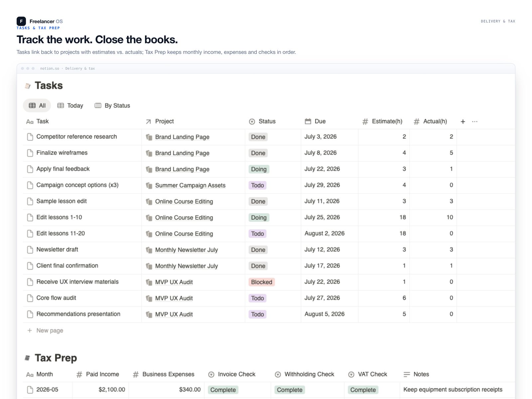Switch to the By Status view tab
Screen dimensions: 532x399
click(112, 106)
